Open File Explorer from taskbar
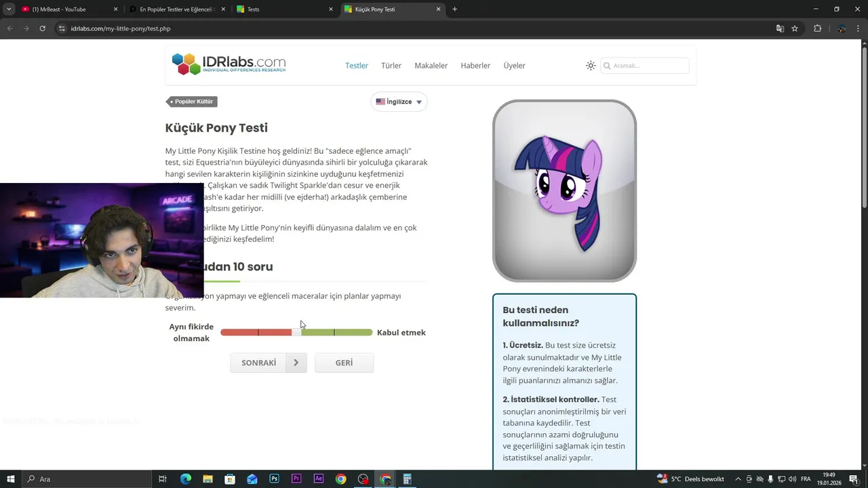Screen dimensions: 868x488 (208, 479)
